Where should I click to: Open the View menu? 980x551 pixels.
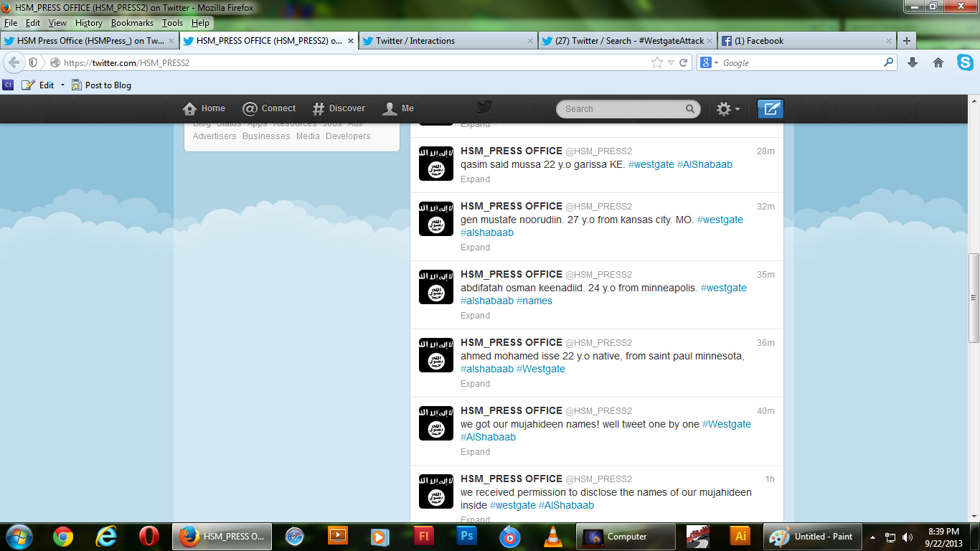point(57,23)
